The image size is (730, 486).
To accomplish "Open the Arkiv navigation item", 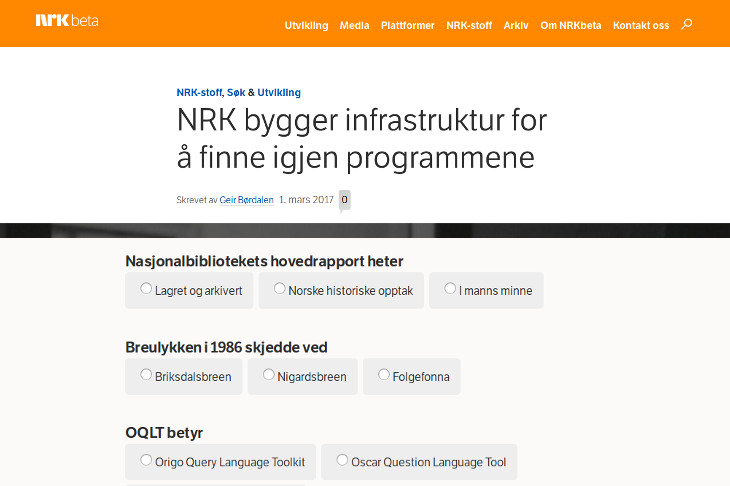I will tap(516, 26).
